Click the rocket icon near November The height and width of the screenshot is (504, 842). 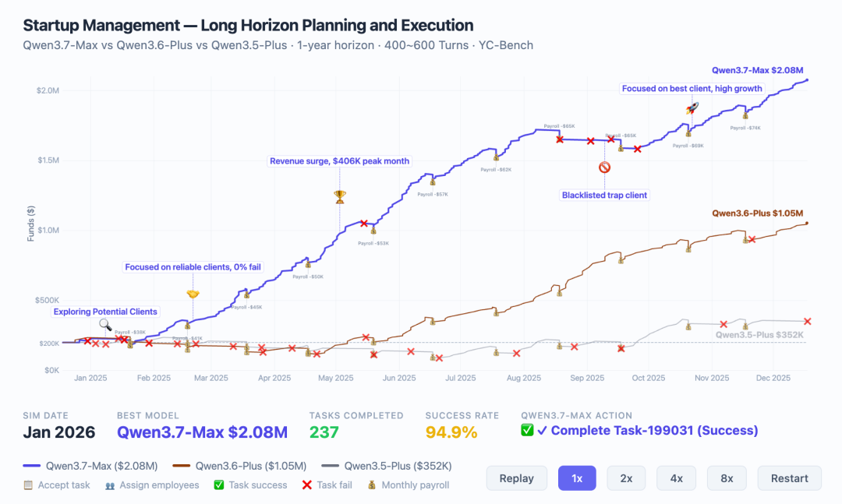pos(692,108)
